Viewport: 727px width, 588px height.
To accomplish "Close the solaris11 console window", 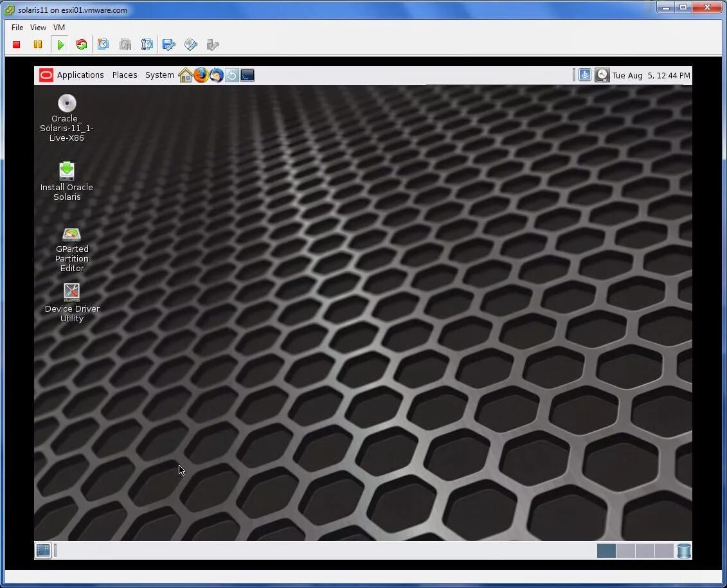I will (x=707, y=8).
